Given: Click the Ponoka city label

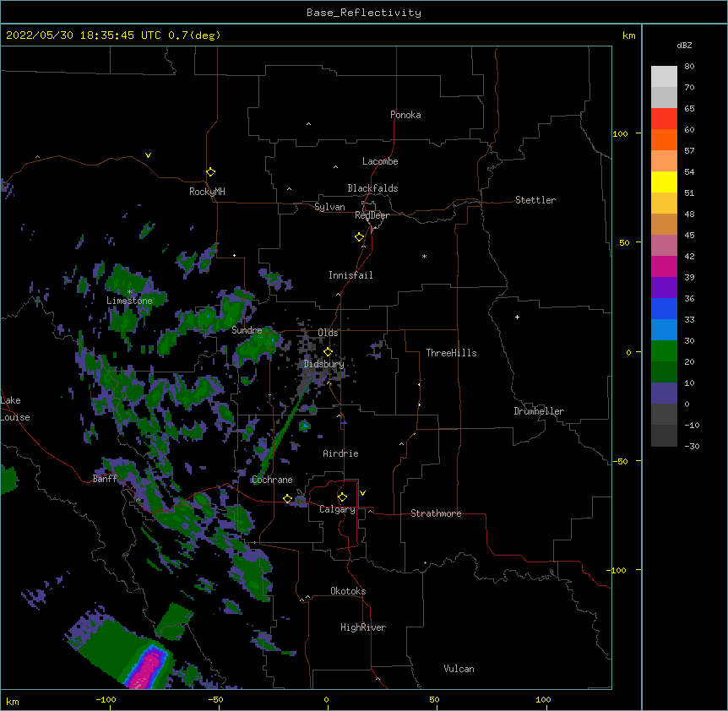Looking at the screenshot, I should click(x=405, y=115).
